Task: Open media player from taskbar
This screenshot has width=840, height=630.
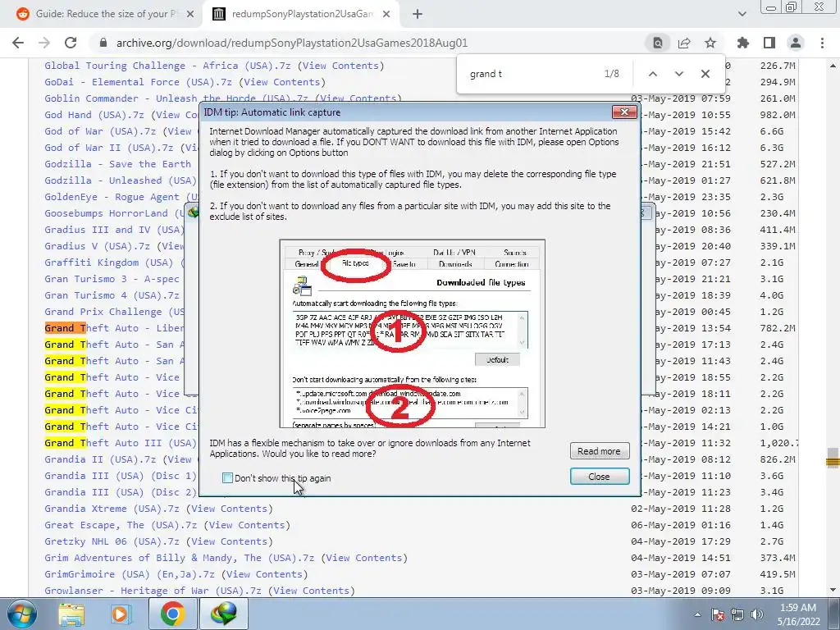Action: (x=121, y=614)
